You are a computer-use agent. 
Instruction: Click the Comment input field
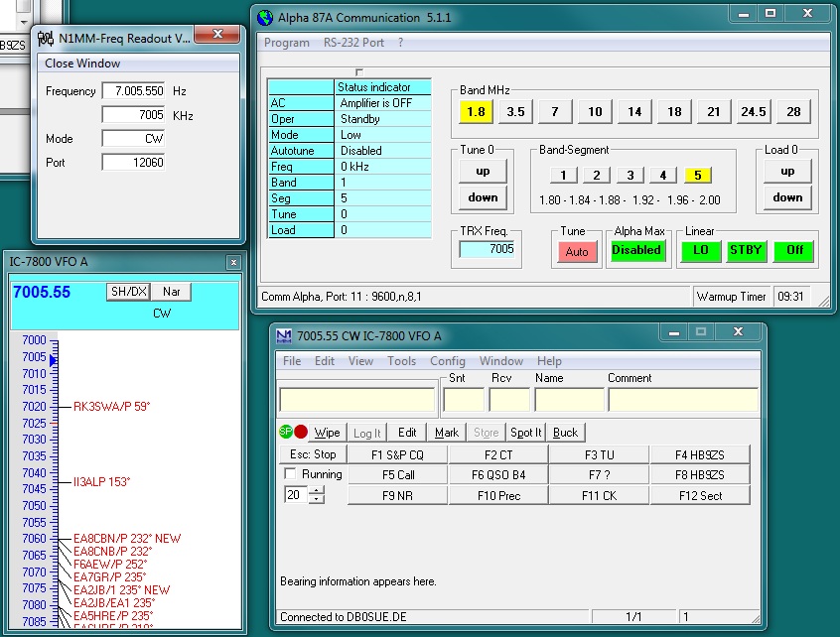tap(683, 400)
